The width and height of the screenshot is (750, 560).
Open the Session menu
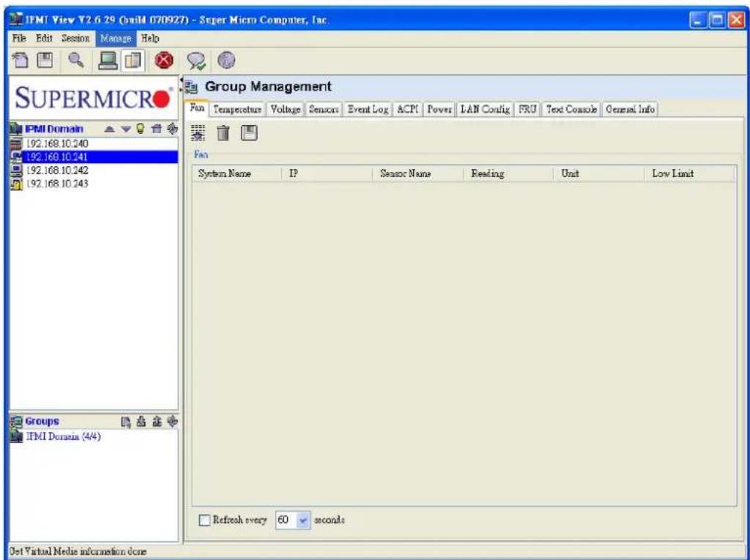pos(75,38)
